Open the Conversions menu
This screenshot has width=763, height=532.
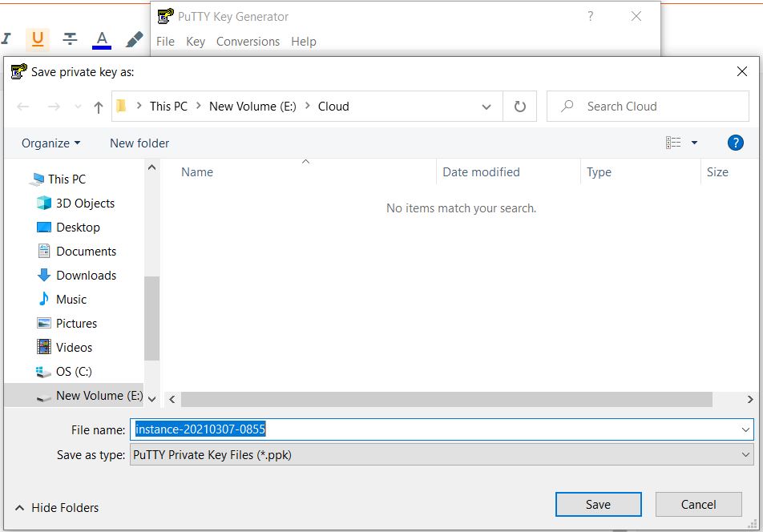248,42
